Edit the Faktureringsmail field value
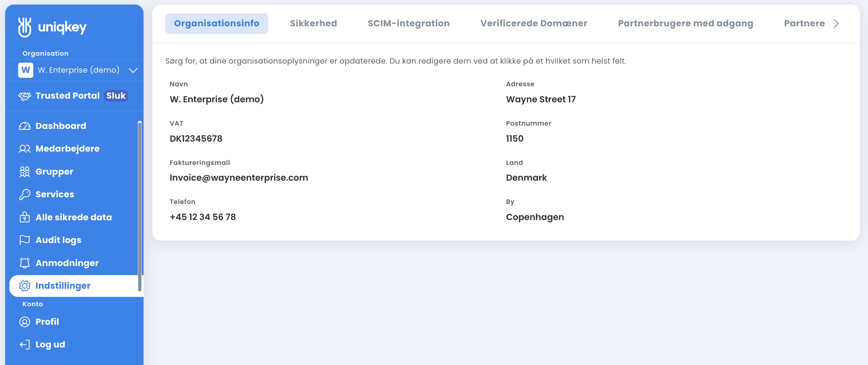This screenshot has height=365, width=868. (239, 178)
